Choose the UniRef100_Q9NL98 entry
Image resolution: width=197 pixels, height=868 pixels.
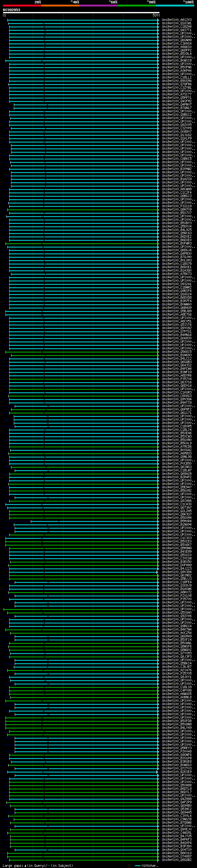pos(177,457)
